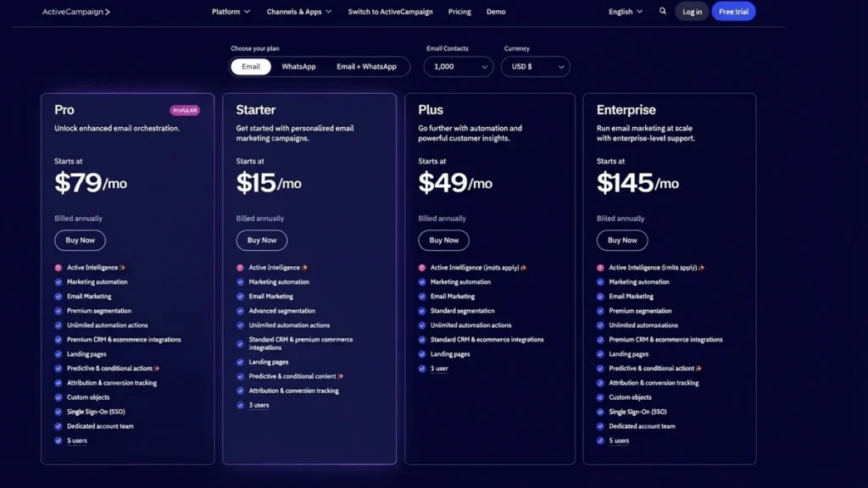Click Plus 'Standard CRM & ecommerce integrations' text
The image size is (868, 488).
(x=487, y=340)
